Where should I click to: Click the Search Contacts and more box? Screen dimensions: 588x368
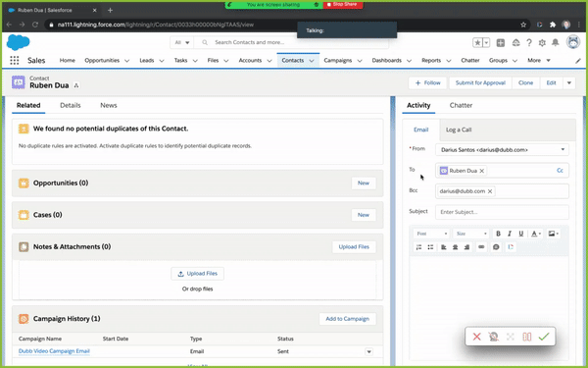pos(291,42)
